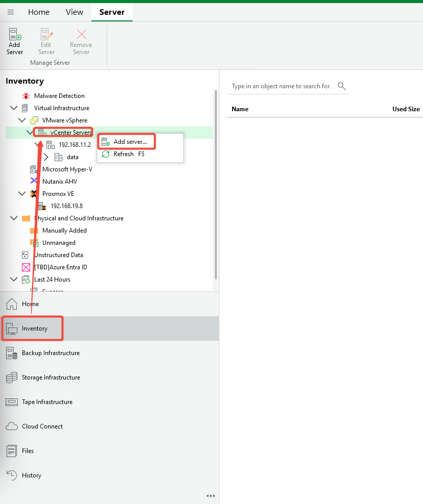The height and width of the screenshot is (504, 423).
Task: Select Microsoft Hyper-V tree item
Action: pyautogui.click(x=67, y=169)
